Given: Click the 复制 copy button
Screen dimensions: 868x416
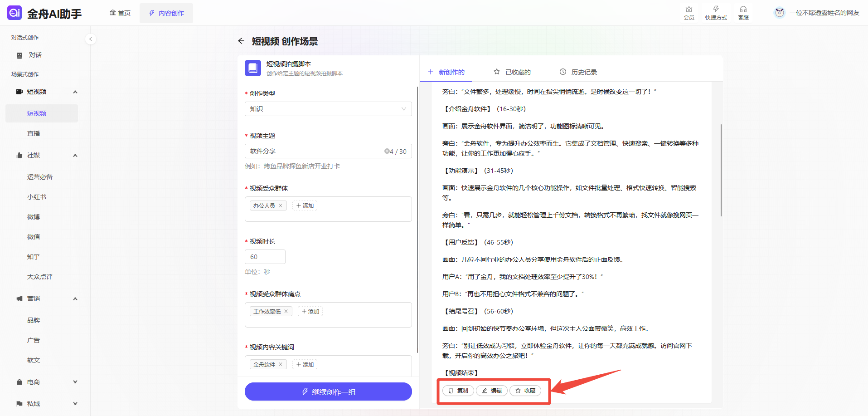Looking at the screenshot, I should click(x=458, y=391).
